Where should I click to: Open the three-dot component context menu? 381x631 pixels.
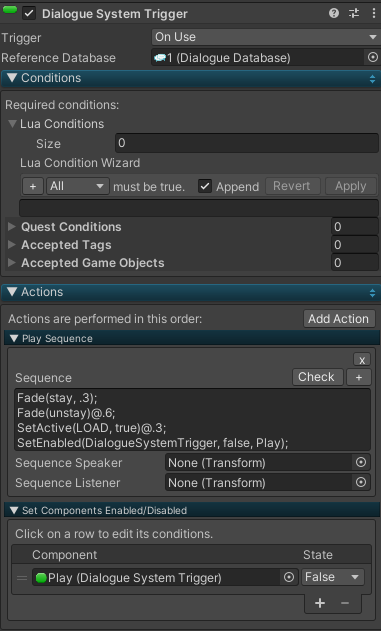coord(374,13)
